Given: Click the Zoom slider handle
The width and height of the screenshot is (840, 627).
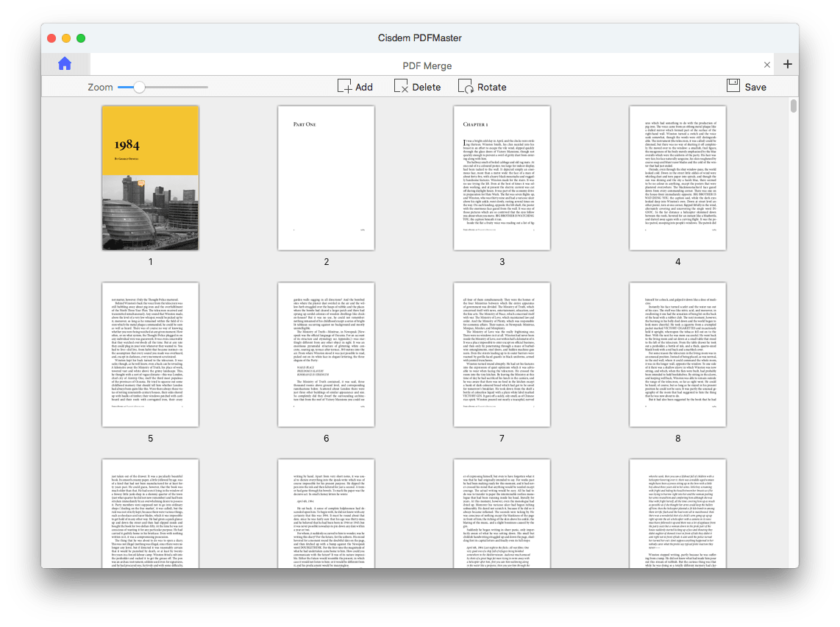Looking at the screenshot, I should point(138,87).
